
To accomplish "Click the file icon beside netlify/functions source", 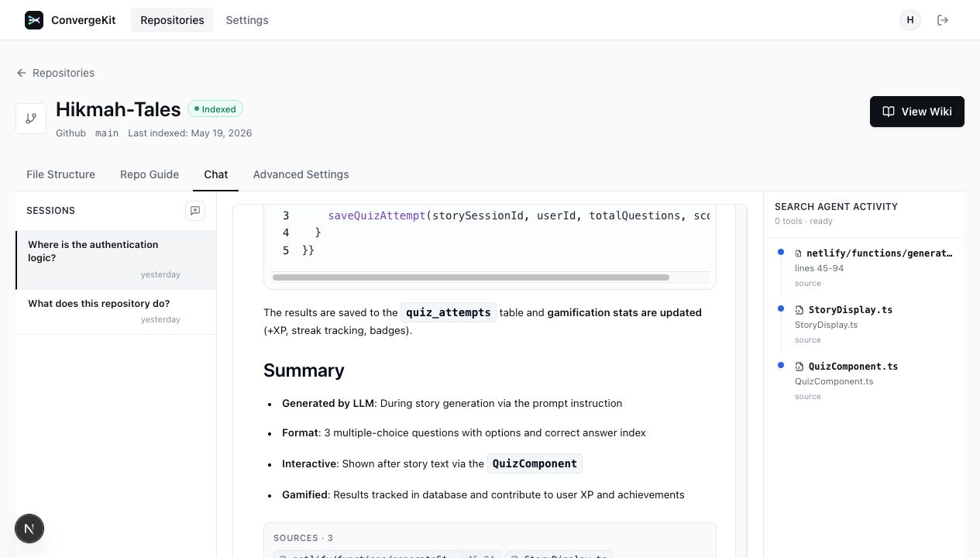I will (799, 253).
